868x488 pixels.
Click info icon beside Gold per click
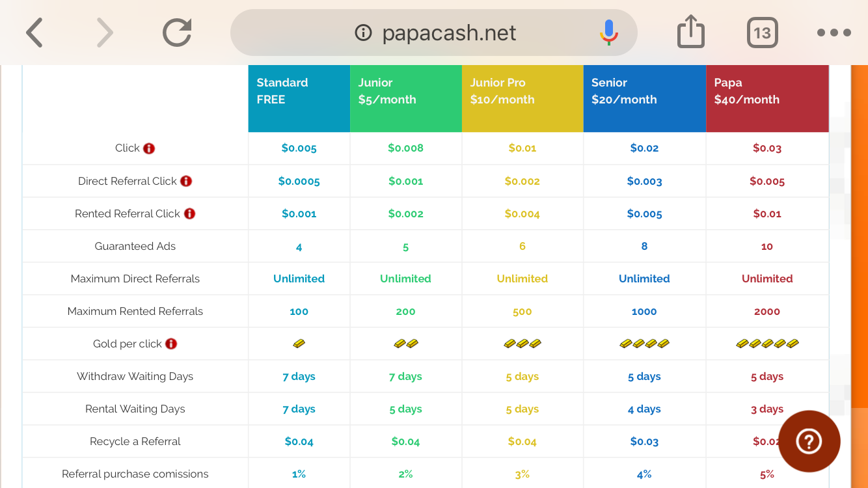tap(171, 344)
